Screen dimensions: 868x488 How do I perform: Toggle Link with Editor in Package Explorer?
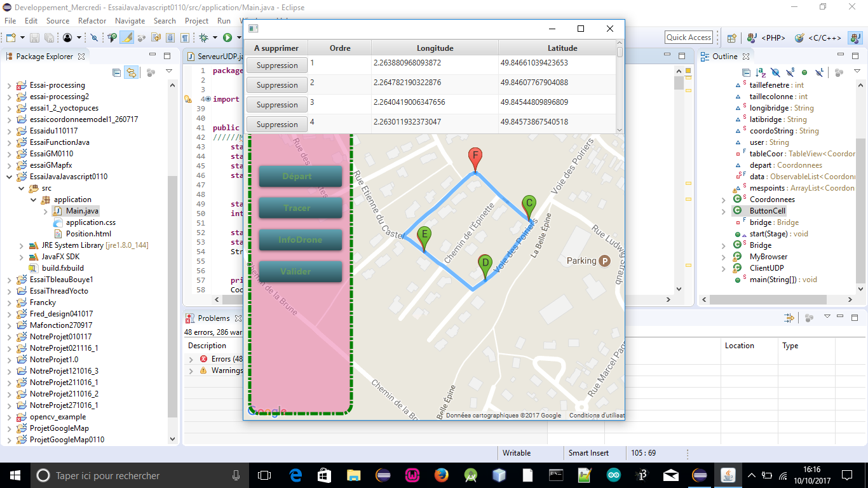(x=130, y=72)
